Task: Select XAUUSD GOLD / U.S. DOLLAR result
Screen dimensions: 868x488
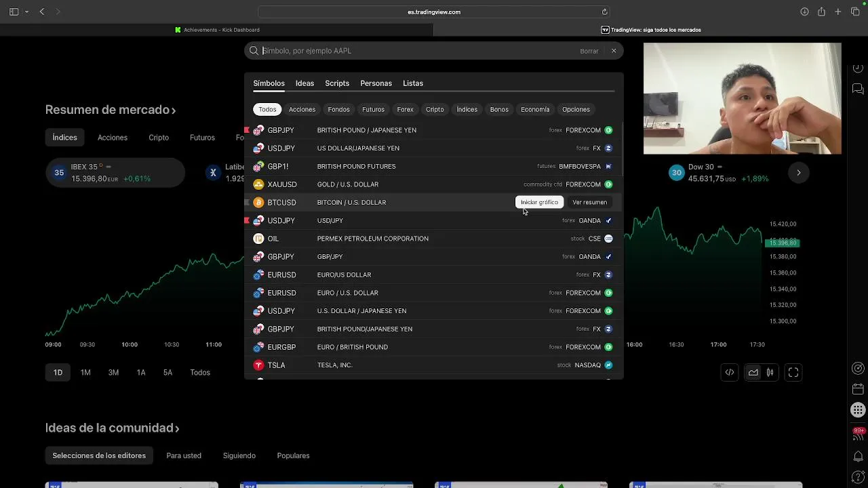Action: pos(433,184)
